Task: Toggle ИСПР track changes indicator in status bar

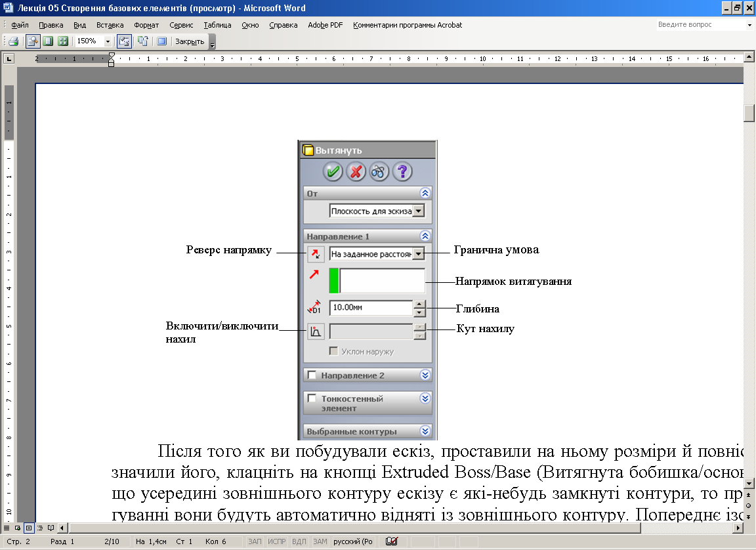Action: click(x=276, y=541)
